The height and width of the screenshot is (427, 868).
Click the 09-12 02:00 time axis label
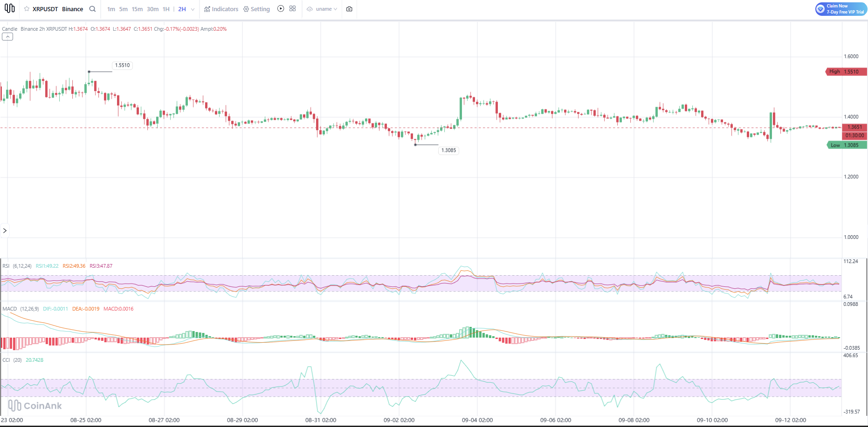791,420
